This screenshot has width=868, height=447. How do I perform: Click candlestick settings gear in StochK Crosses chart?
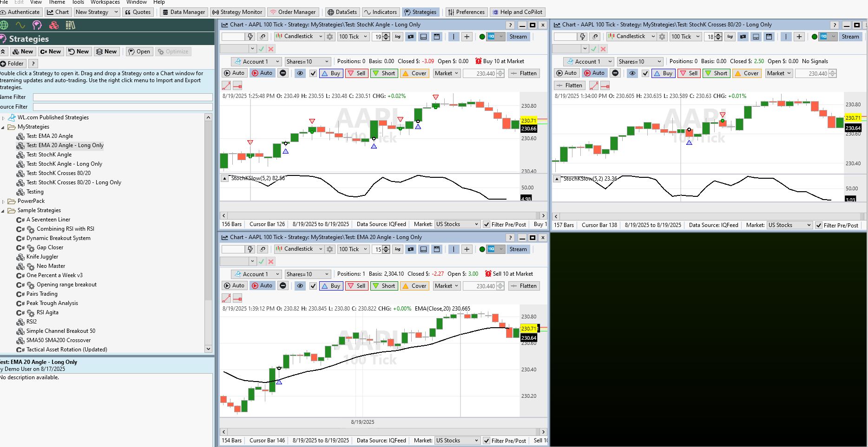click(662, 37)
